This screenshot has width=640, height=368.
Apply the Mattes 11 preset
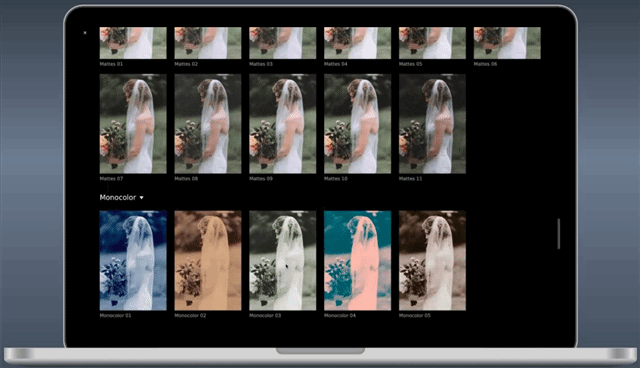(x=432, y=124)
